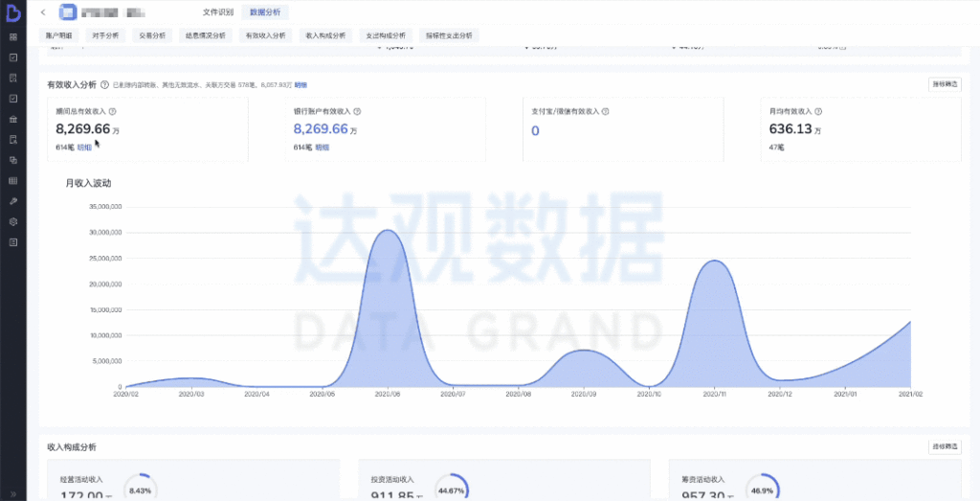Click the black 8,269.66 total income value

coord(83,129)
